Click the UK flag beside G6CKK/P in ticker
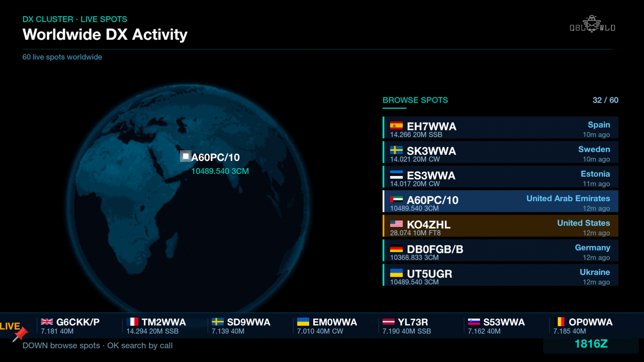644x362 pixels. click(47, 322)
